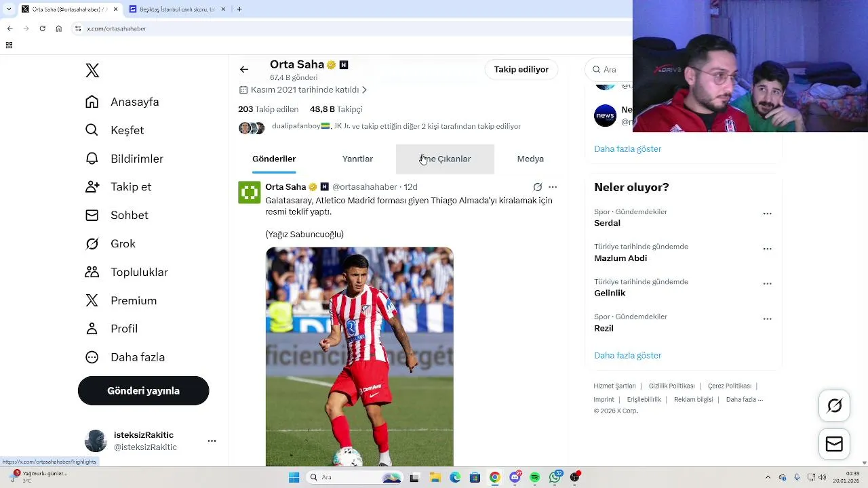Click upper Daha fazla göster link
Viewport: 868px width, 488px height.
pyautogui.click(x=627, y=148)
